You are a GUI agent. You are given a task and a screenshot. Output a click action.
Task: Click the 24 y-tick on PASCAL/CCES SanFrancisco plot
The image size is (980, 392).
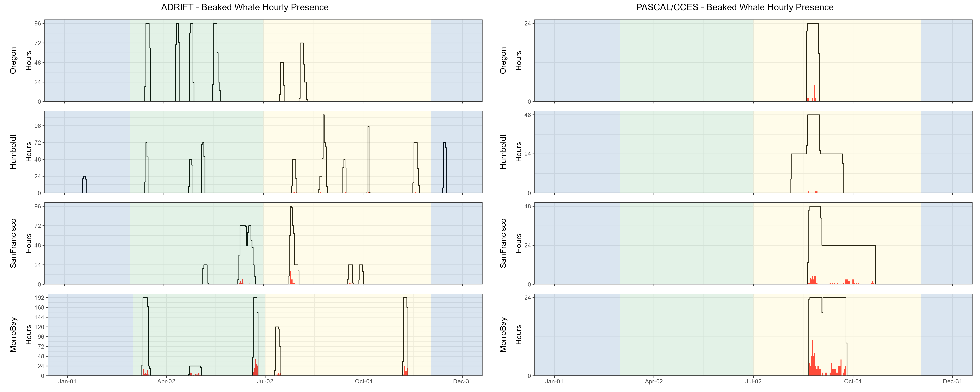(x=528, y=245)
